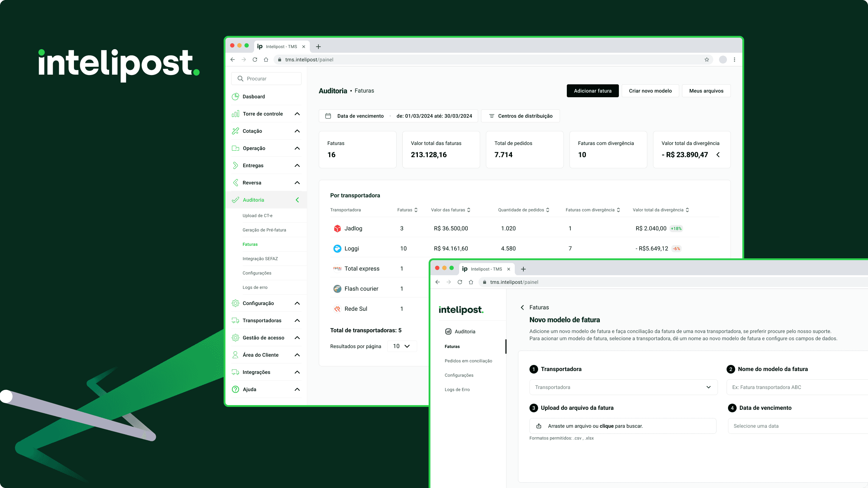Click the Loggi carrier logo
The height and width of the screenshot is (488, 868).
pos(337,249)
